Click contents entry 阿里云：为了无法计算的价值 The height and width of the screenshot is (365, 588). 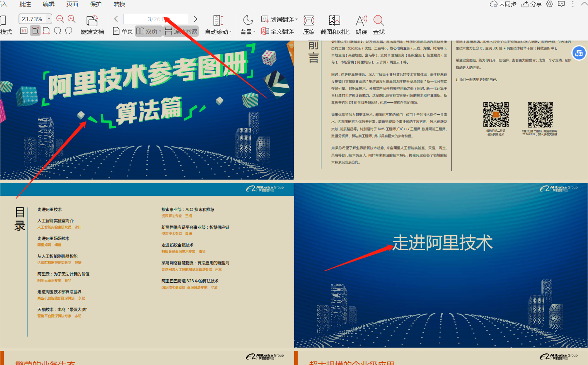pyautogui.click(x=63, y=274)
